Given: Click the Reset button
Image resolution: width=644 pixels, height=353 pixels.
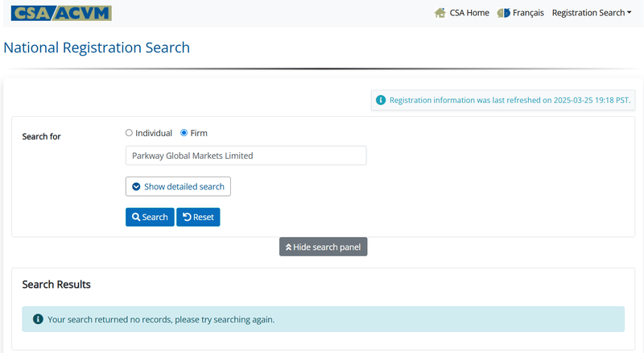Looking at the screenshot, I should pos(198,217).
